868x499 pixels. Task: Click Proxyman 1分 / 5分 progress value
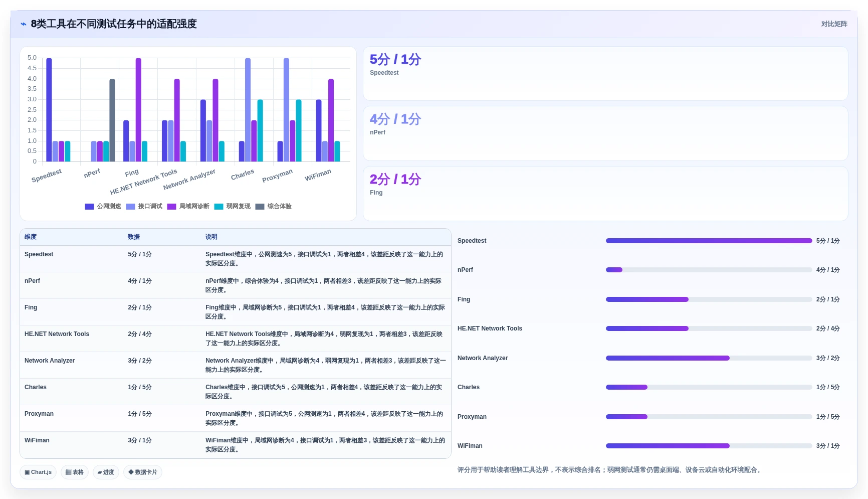pos(828,417)
